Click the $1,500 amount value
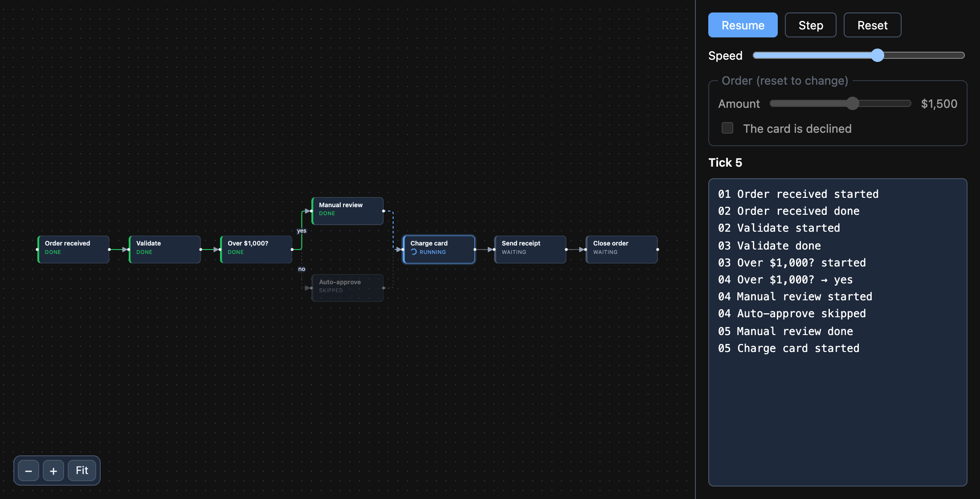Screen dimensions: 980x499 coord(939,104)
